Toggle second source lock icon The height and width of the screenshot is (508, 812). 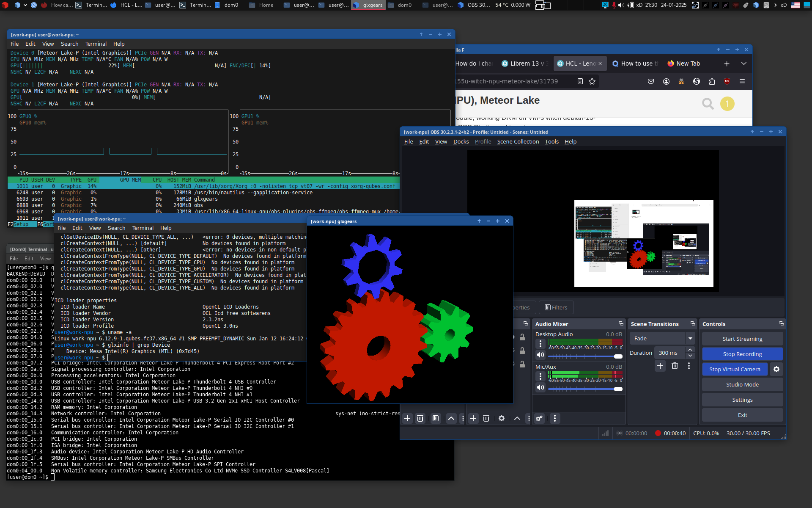[522, 351]
